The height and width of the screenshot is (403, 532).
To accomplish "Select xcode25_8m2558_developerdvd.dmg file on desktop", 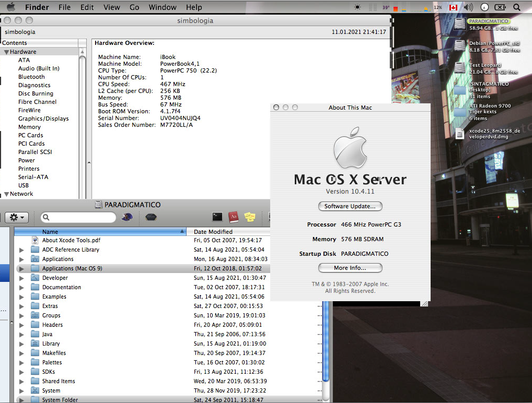I will [460, 134].
